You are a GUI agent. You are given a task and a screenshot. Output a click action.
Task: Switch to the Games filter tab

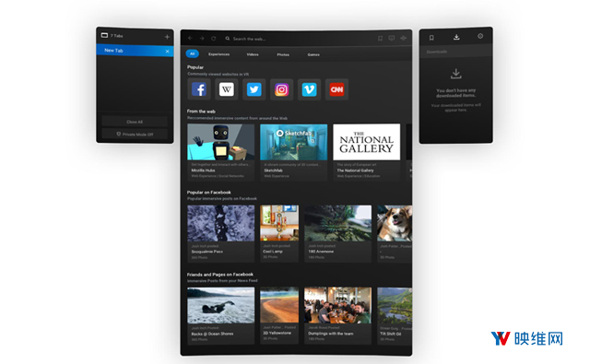coord(313,55)
